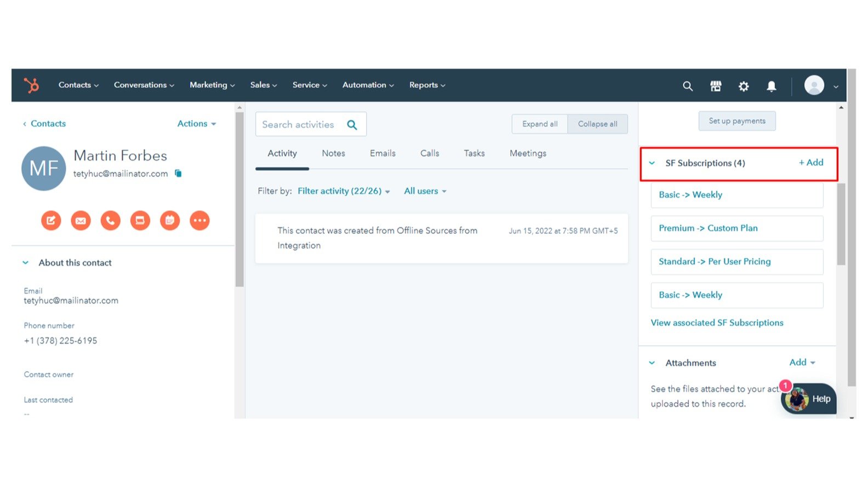Copy the email with the copy icon
This screenshot has width=868, height=488.
(x=178, y=173)
